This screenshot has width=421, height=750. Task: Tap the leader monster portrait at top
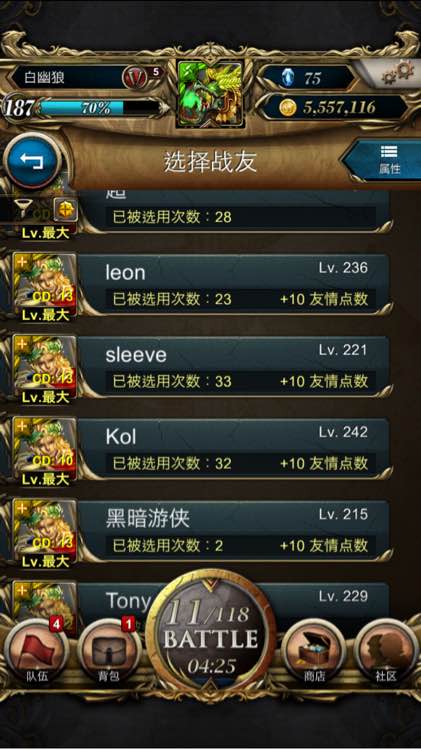[210, 94]
